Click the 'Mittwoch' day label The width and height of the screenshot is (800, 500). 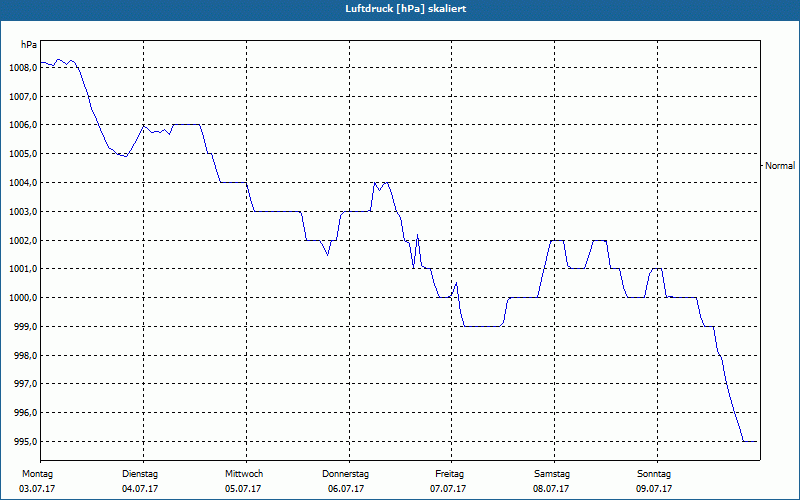pos(244,474)
